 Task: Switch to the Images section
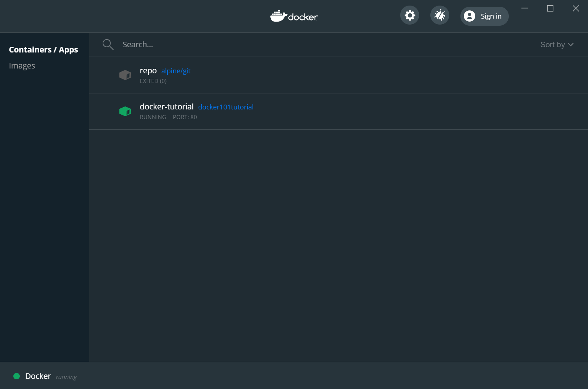22,66
